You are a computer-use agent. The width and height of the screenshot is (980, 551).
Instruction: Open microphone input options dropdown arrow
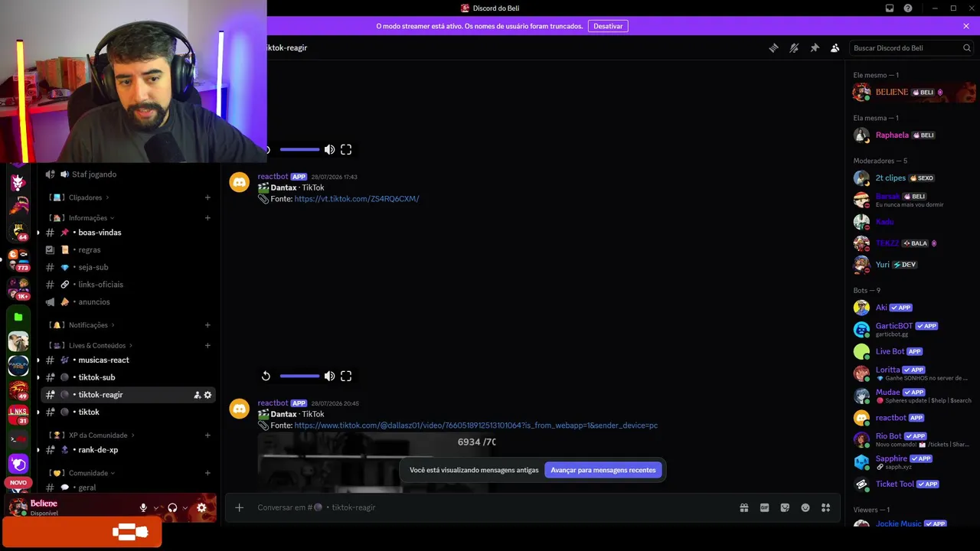click(x=156, y=507)
